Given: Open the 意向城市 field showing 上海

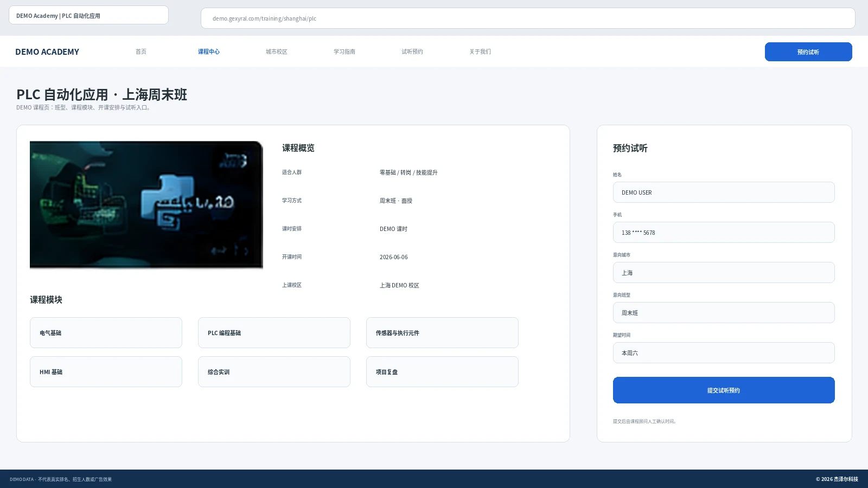Looking at the screenshot, I should 724,273.
